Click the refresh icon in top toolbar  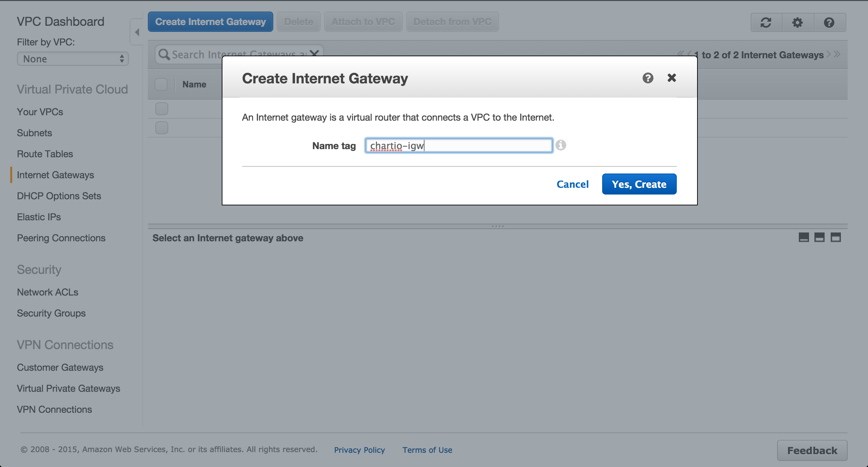click(x=766, y=23)
